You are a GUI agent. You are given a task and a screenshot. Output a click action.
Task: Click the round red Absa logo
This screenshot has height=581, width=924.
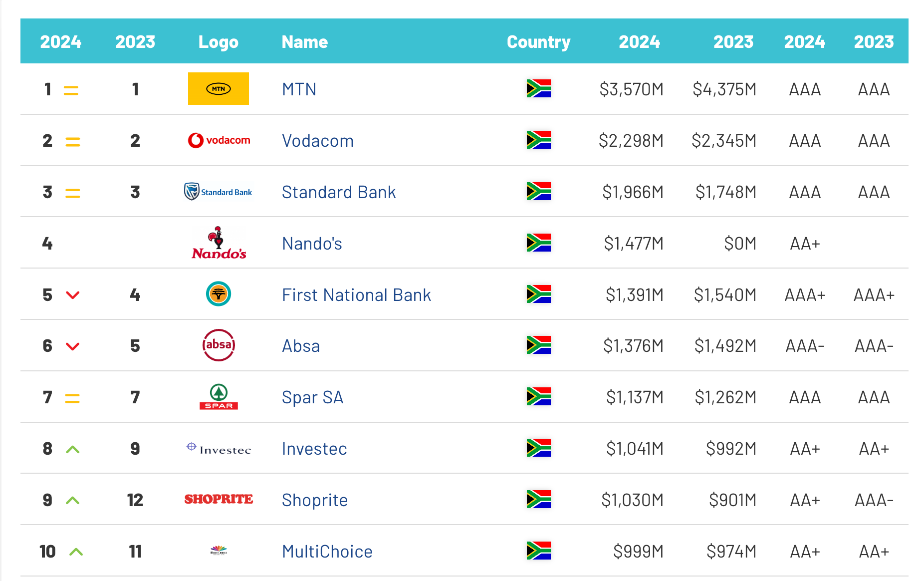pyautogui.click(x=219, y=345)
